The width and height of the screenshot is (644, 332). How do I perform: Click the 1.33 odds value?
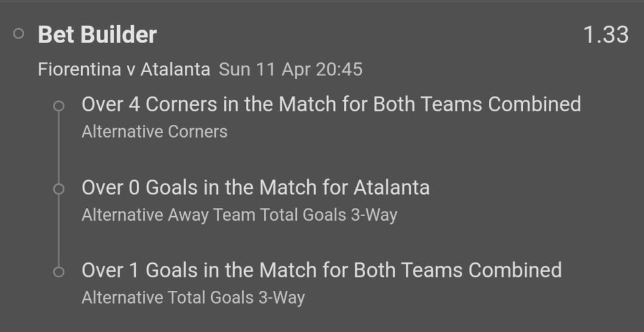[x=605, y=35]
